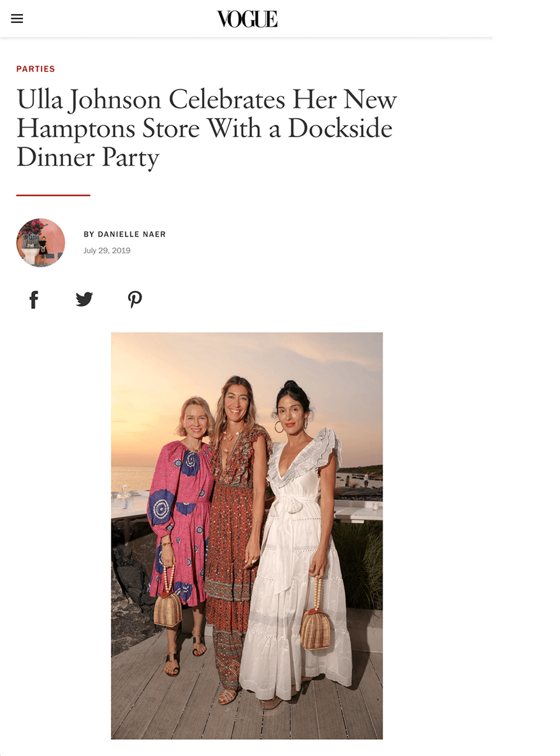
Task: Click the word Hamptons in the headline
Action: click(76, 130)
